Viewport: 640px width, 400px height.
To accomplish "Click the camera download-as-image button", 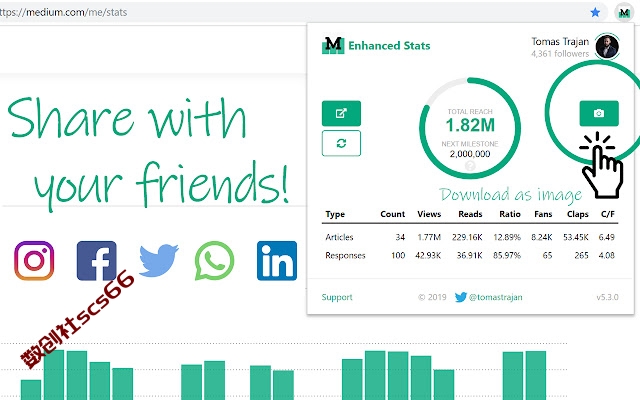I will point(599,113).
